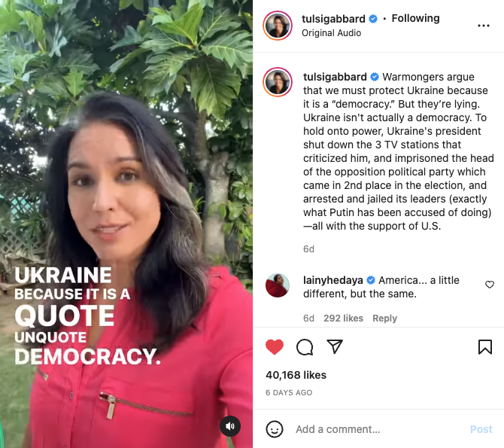
Task: Open tulsigabbard profile from header username
Action: coord(333,19)
